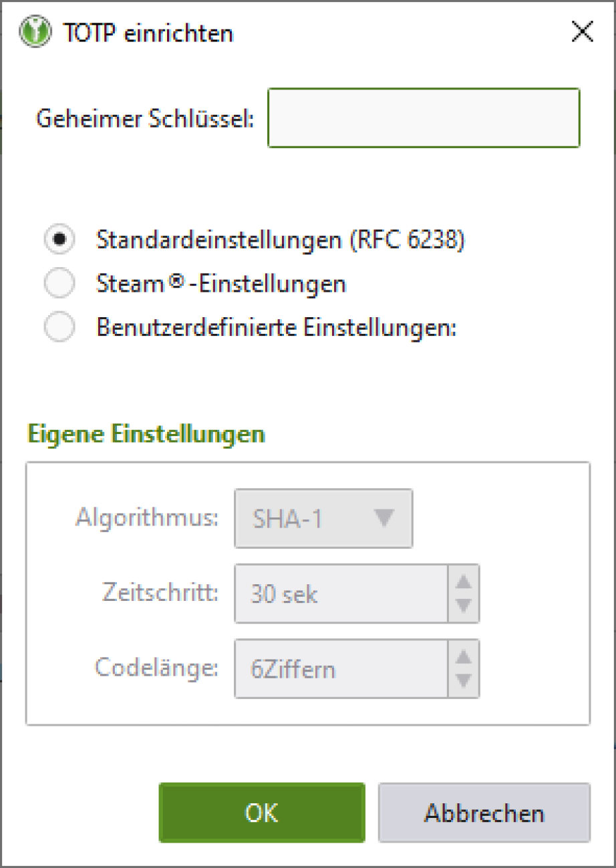The image size is (616, 868).
Task: Open the Algorithmus SHA-1 dropdown
Action: coord(323,519)
